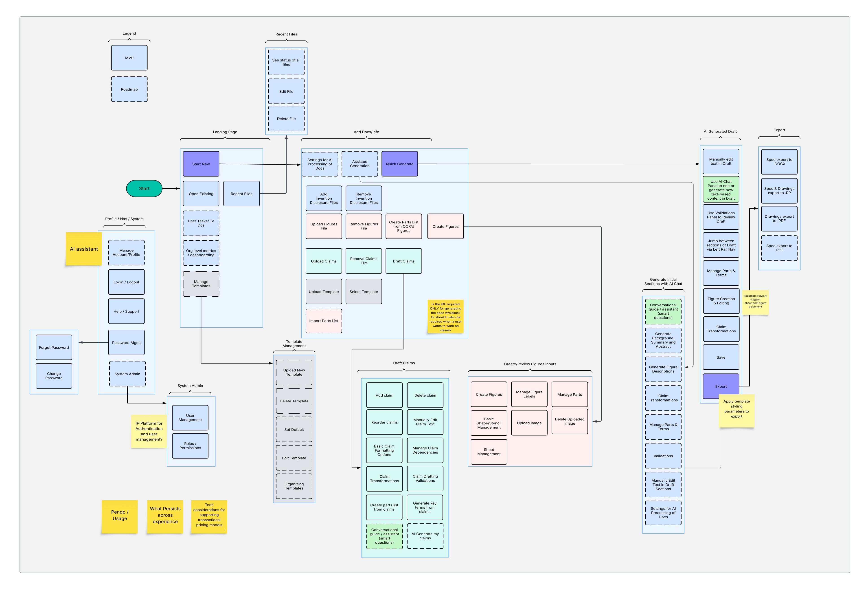Image resolution: width=868 pixels, height=591 pixels.
Task: Click the dashed Roadmap legend box
Action: point(129,89)
